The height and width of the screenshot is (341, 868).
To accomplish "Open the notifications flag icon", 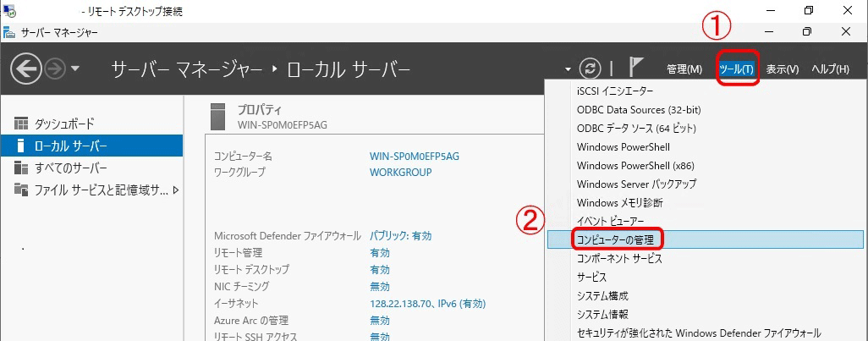I will 636,68.
